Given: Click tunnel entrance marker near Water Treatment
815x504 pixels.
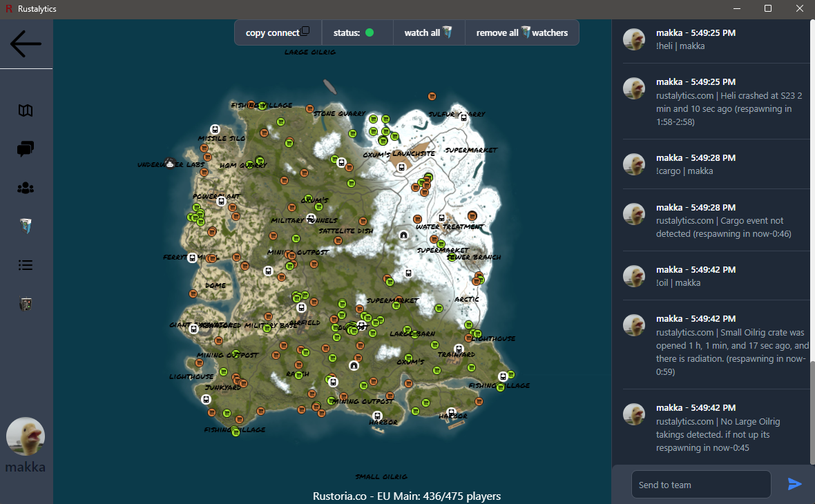Looking at the screenshot, I should pos(403,235).
